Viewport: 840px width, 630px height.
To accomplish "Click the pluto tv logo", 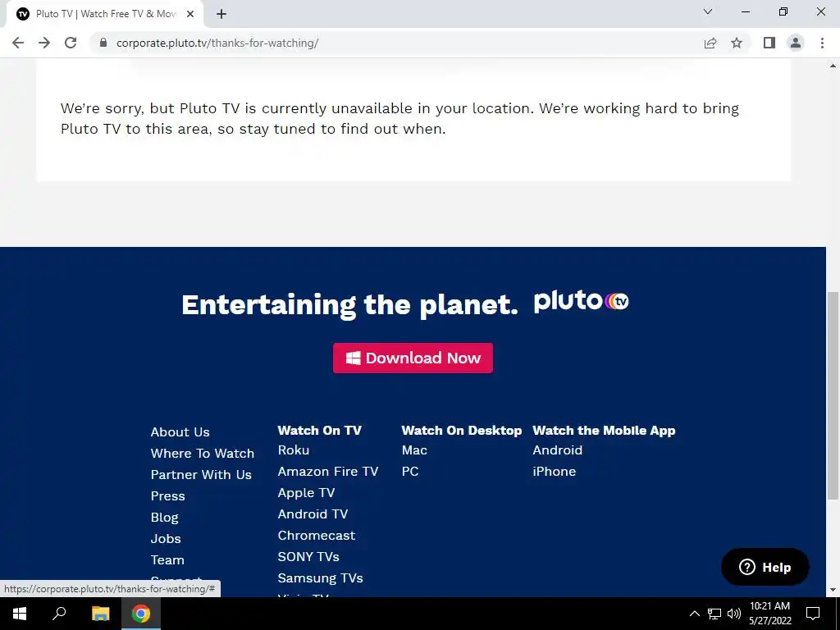I will pos(582,301).
